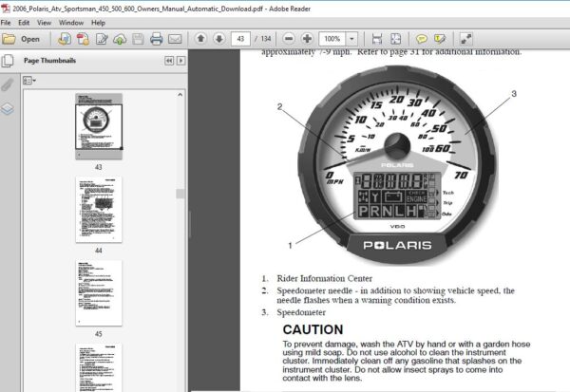Expand the thumbnails pane with right arrow
The height and width of the screenshot is (392, 570).
click(180, 61)
